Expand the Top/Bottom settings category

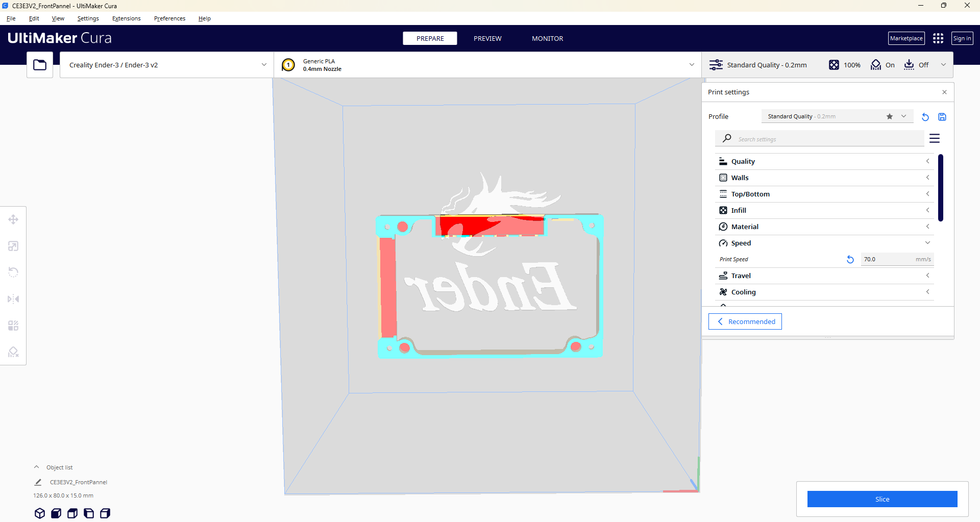pos(824,194)
